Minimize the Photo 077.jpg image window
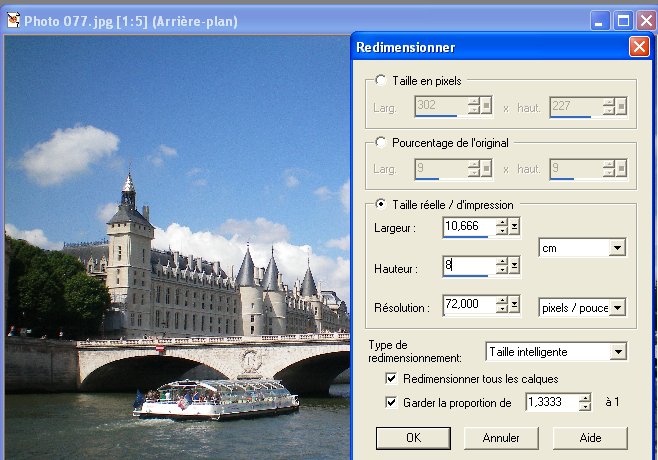Viewport: 658px width, 460px height. [600, 21]
